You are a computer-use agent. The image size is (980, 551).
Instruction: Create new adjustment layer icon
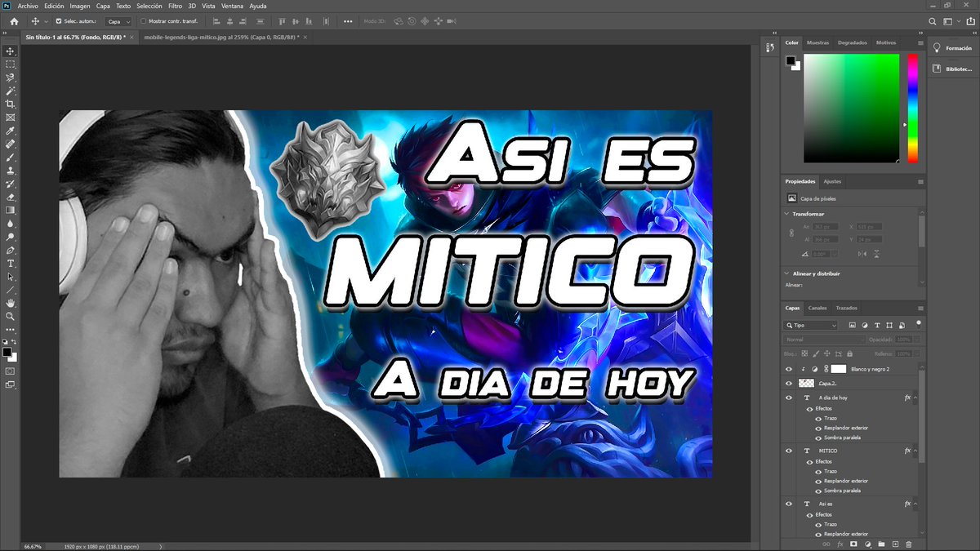[x=867, y=544]
